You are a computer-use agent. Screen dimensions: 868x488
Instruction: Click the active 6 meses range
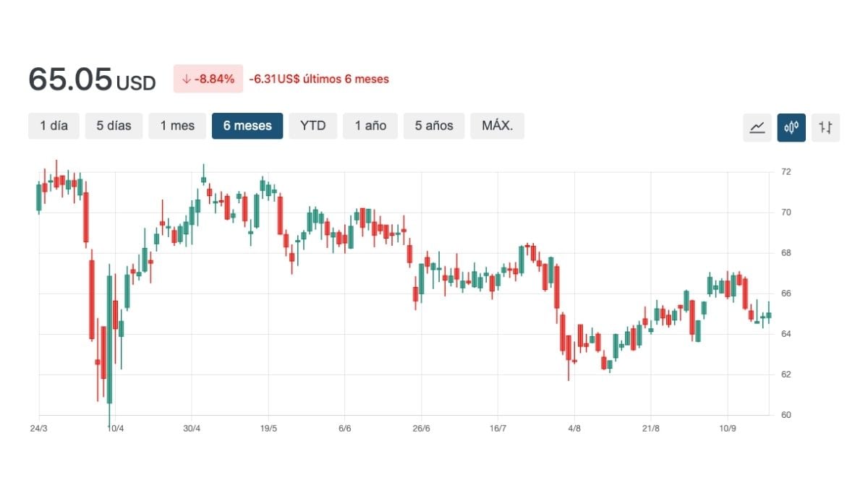pyautogui.click(x=247, y=126)
